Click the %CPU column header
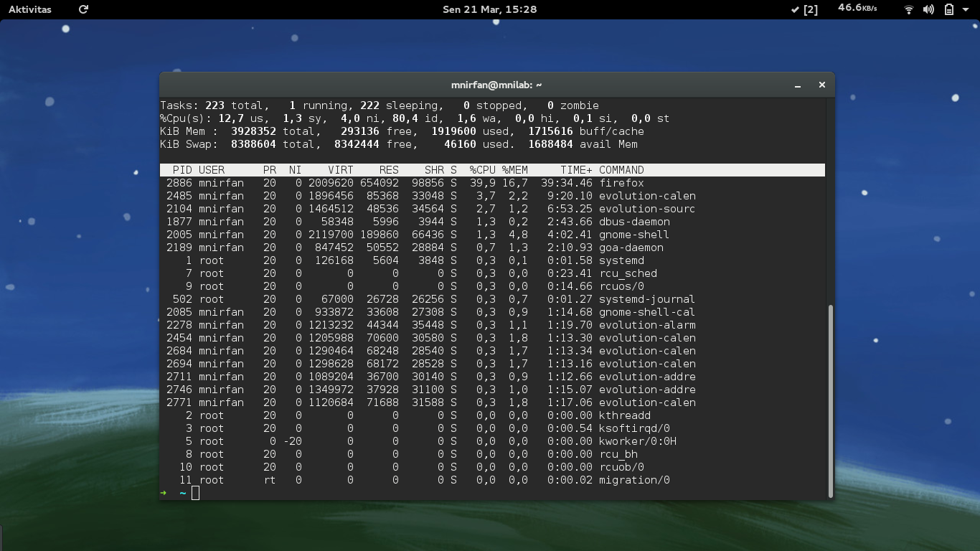 [483, 170]
